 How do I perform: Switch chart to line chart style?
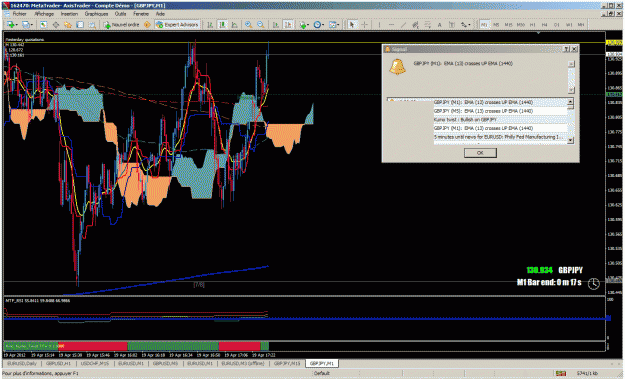[234, 25]
